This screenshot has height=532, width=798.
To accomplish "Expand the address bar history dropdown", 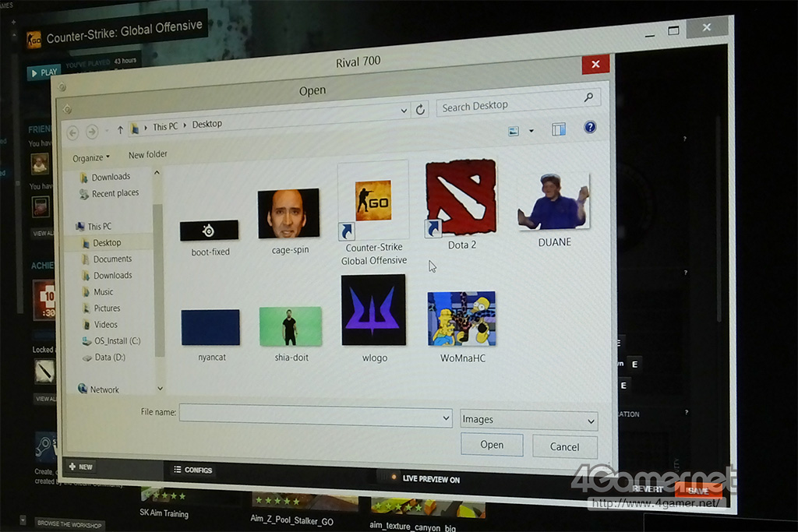I will click(x=404, y=110).
